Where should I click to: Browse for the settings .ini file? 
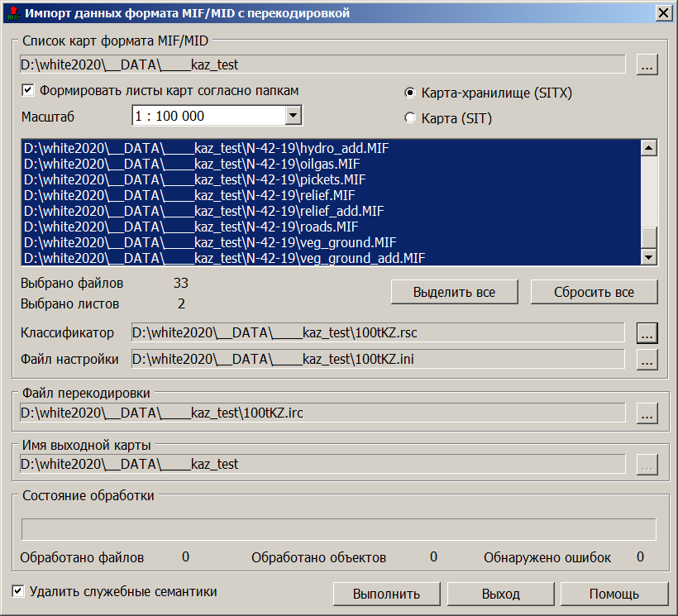[x=647, y=359]
